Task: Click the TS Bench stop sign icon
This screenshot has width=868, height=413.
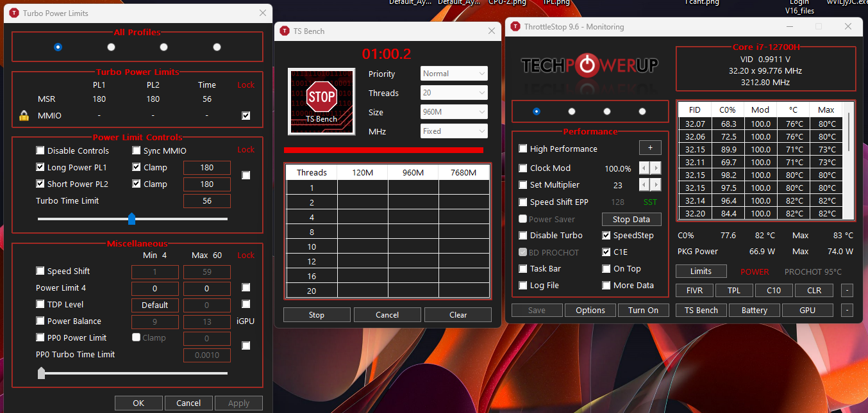Action: tap(321, 101)
